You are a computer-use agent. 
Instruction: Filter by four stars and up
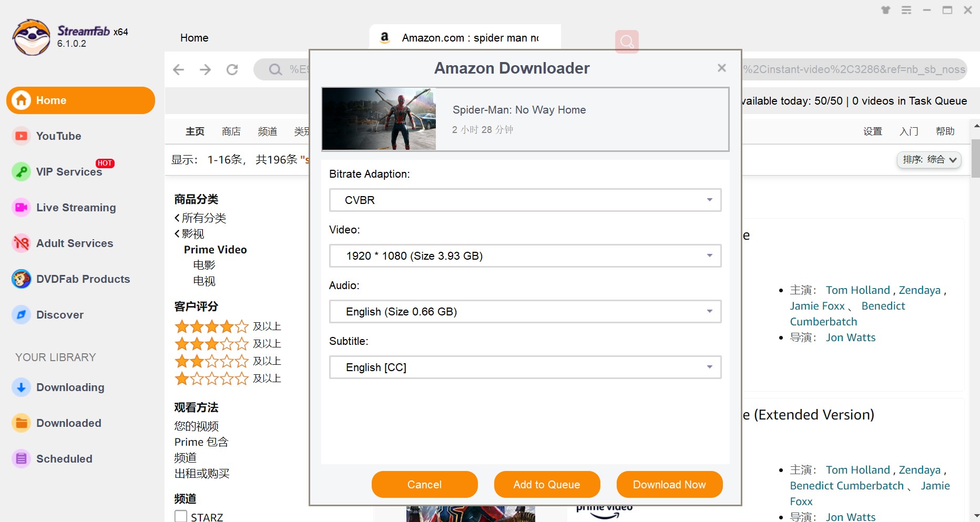(228, 326)
